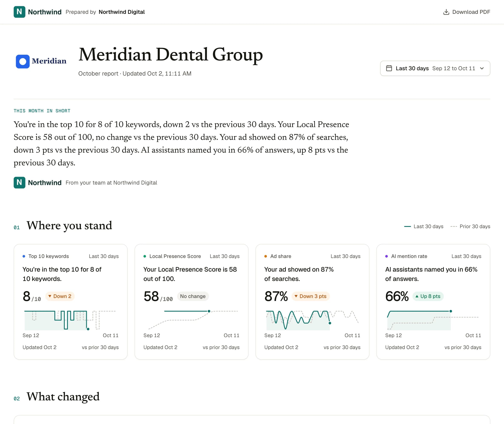Click the Northwind logo below the summary paragraph
Image resolution: width=504 pixels, height=424 pixels.
tap(37, 183)
